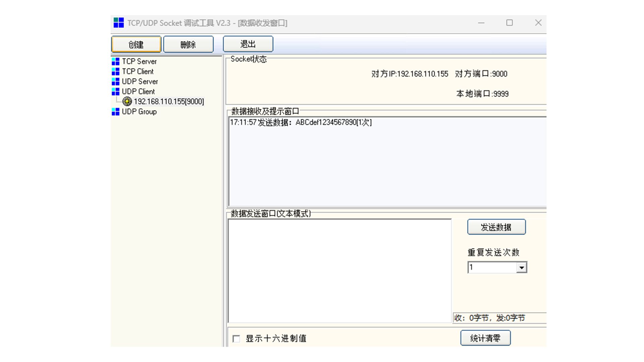Click the UDP Group tree icon

[115, 112]
